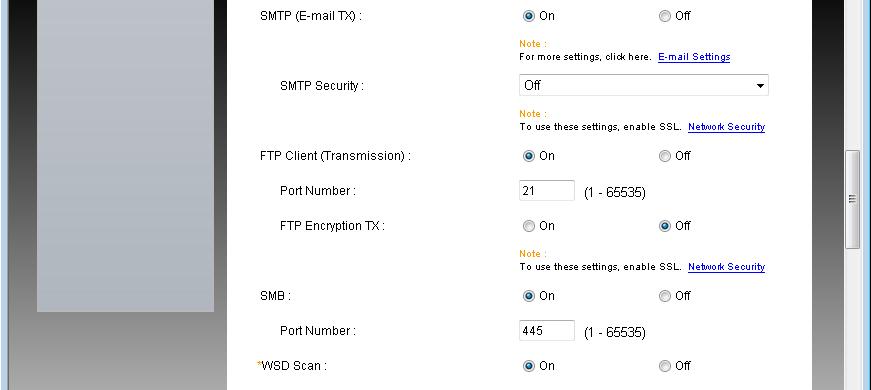The width and height of the screenshot is (871, 390).
Task: Click the SMTP Security dropdown arrow
Action: pyautogui.click(x=759, y=86)
